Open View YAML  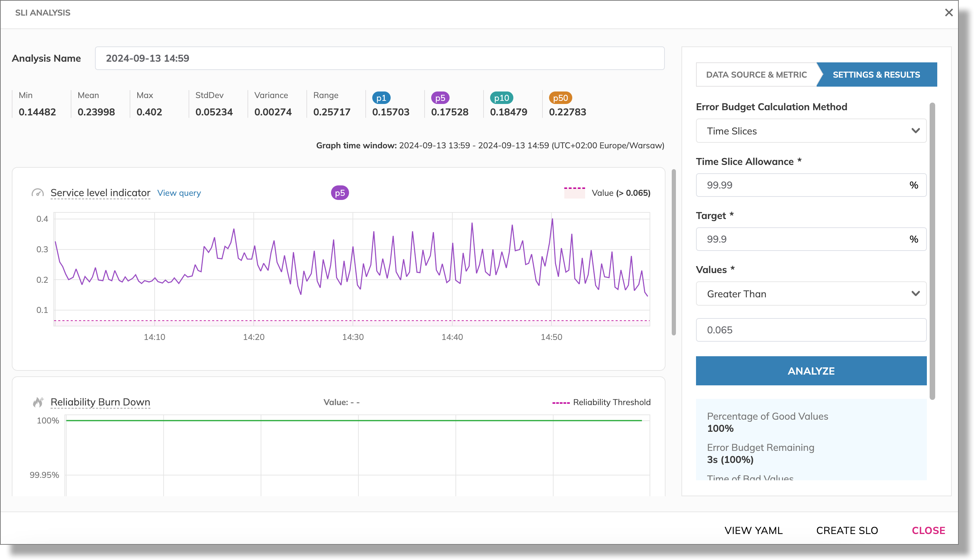[753, 531]
